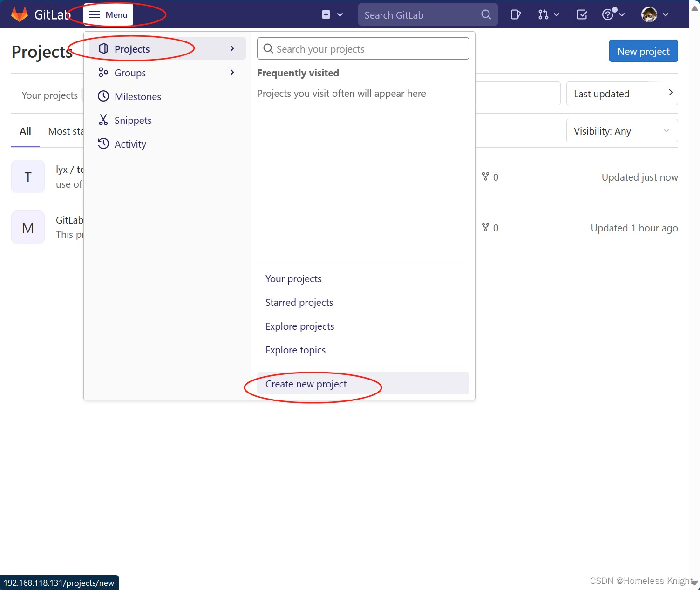Click the Snippets scissors icon
The width and height of the screenshot is (700, 590).
coord(103,120)
